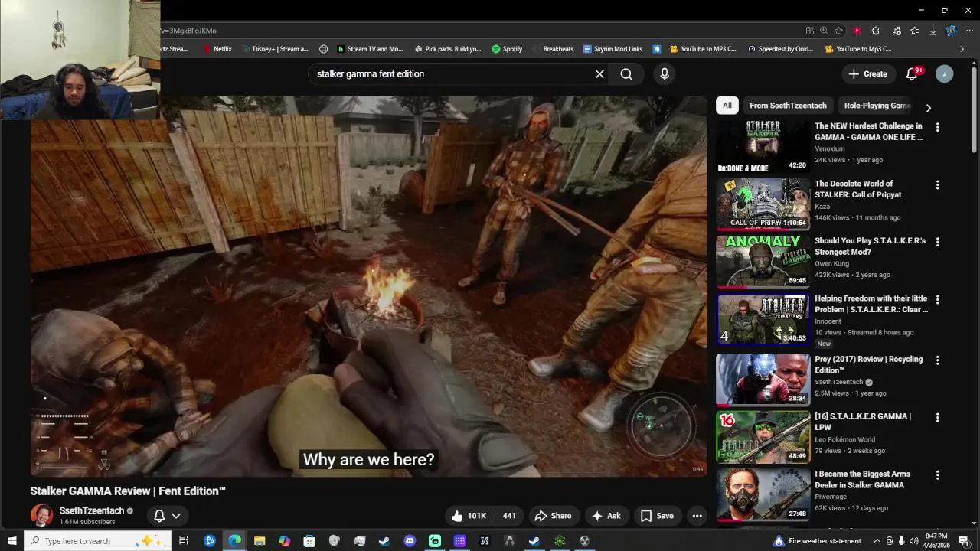Open favorites list star-lines icon
The height and width of the screenshot is (551, 980).
pyautogui.click(x=914, y=31)
